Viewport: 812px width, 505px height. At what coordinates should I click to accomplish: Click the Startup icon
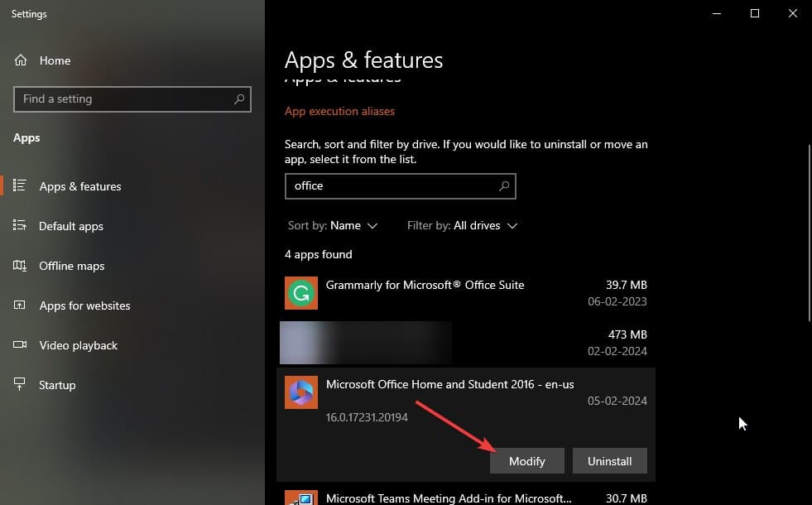click(20, 384)
